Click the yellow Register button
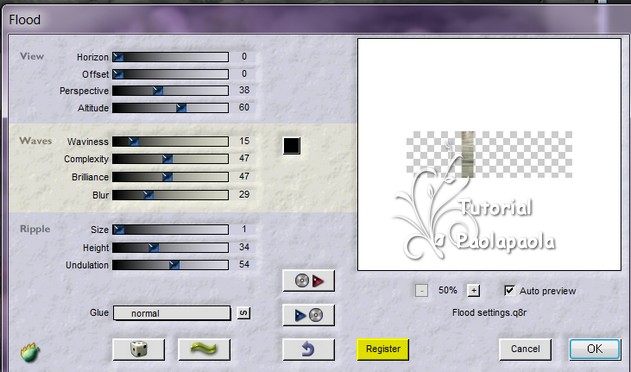Screen dimensions: 631x372 point(383,349)
